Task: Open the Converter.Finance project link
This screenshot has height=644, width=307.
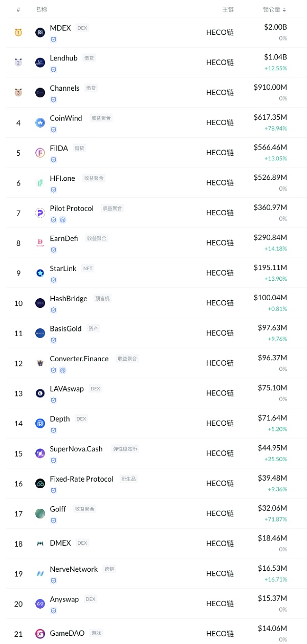Action: click(x=79, y=359)
